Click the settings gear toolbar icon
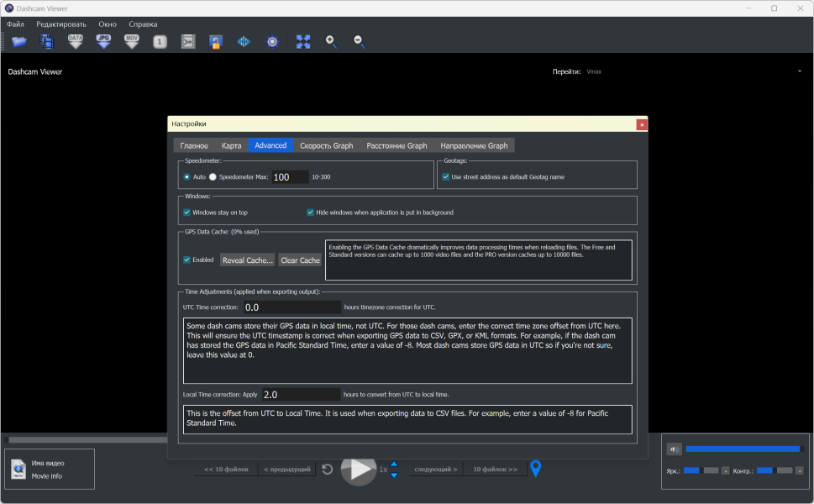Screen dimensions: 814x504 (x=272, y=41)
